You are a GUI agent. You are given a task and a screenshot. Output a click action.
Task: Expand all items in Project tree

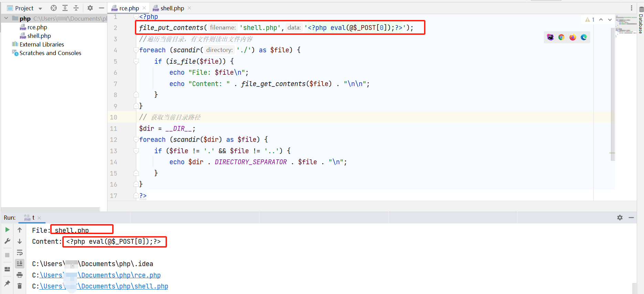tap(65, 8)
